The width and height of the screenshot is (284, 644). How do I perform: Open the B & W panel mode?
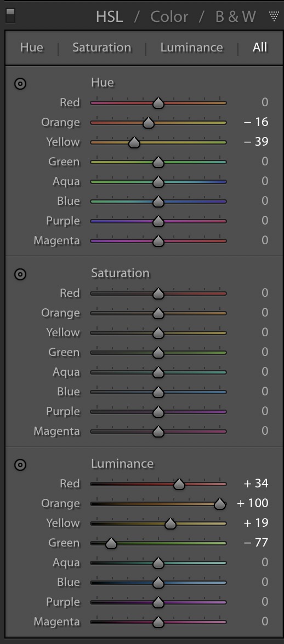point(236,16)
